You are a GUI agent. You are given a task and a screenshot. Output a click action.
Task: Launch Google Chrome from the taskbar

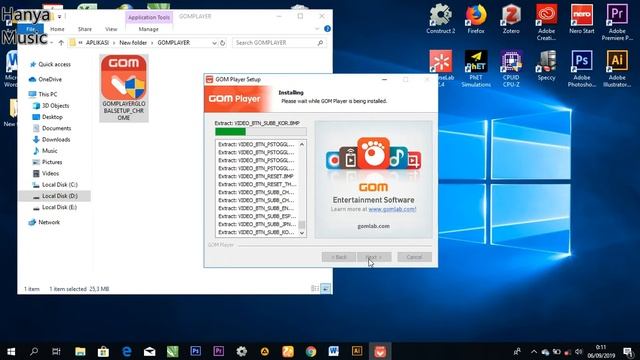(311, 351)
